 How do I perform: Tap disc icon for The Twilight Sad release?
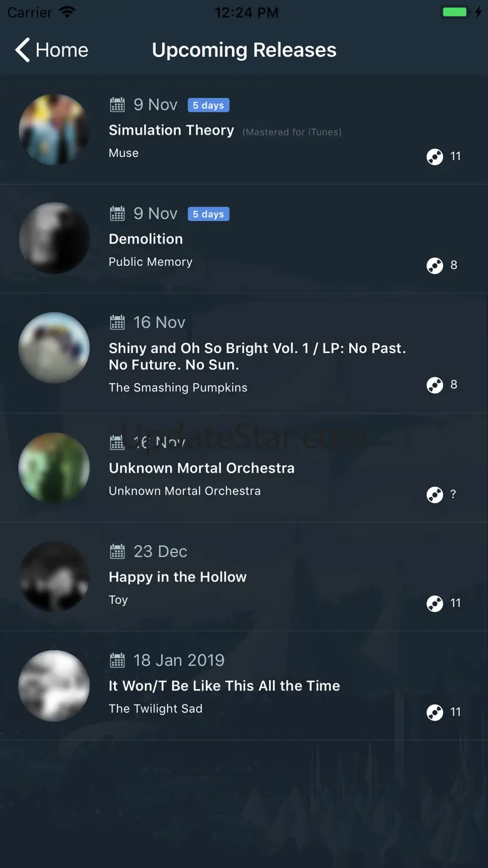(x=435, y=712)
